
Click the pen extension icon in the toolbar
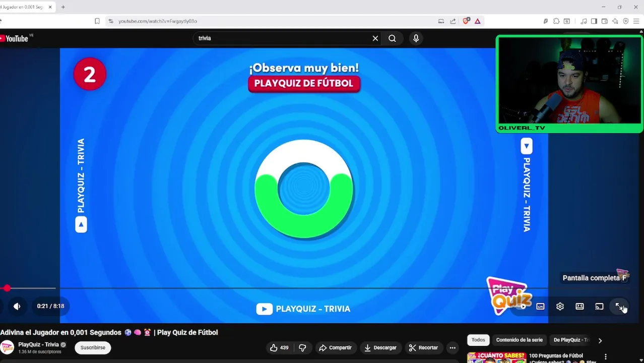pyautogui.click(x=545, y=21)
